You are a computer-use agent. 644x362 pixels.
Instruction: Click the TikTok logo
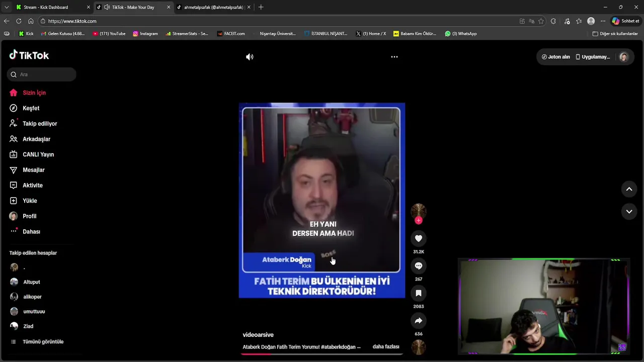(29, 55)
